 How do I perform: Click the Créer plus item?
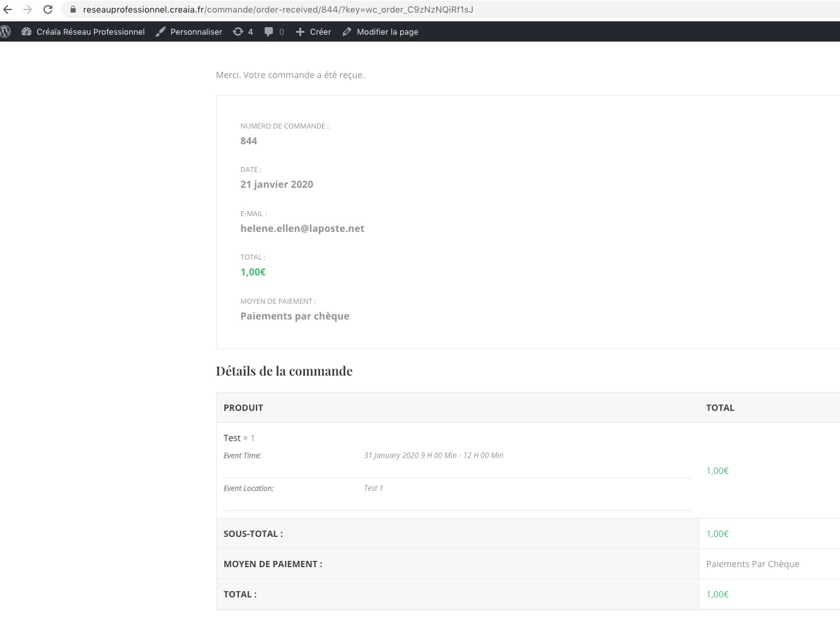[313, 32]
